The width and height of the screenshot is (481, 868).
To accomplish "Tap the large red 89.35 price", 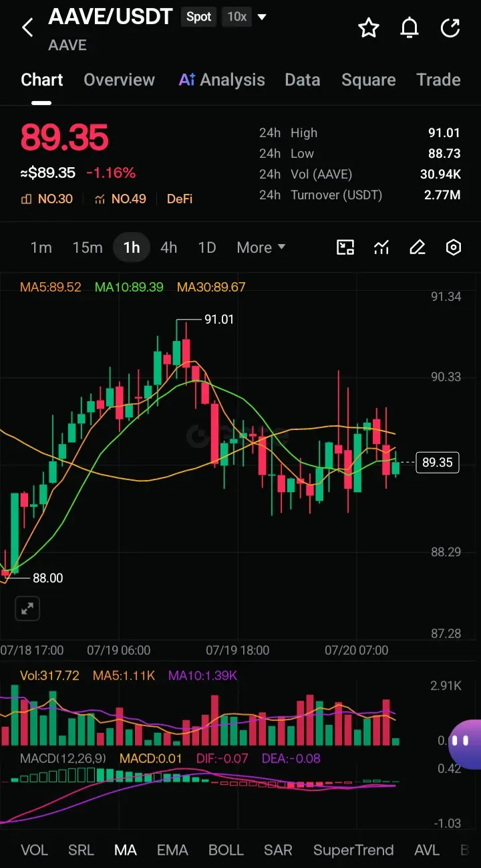I will [64, 137].
